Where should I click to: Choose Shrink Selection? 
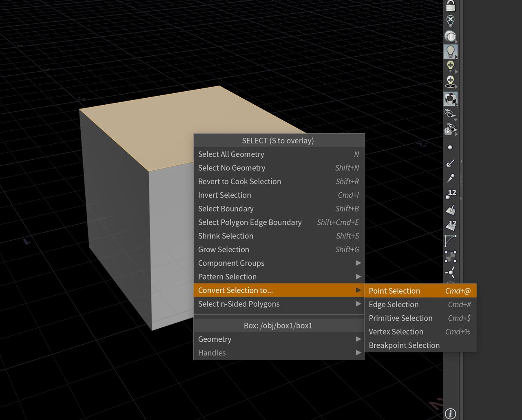[279, 236]
